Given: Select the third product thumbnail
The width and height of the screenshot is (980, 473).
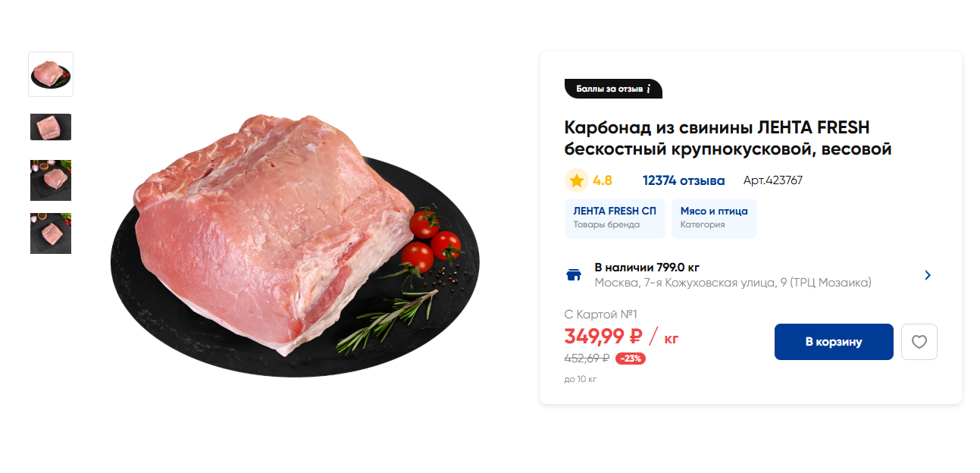Looking at the screenshot, I should click(x=51, y=180).
